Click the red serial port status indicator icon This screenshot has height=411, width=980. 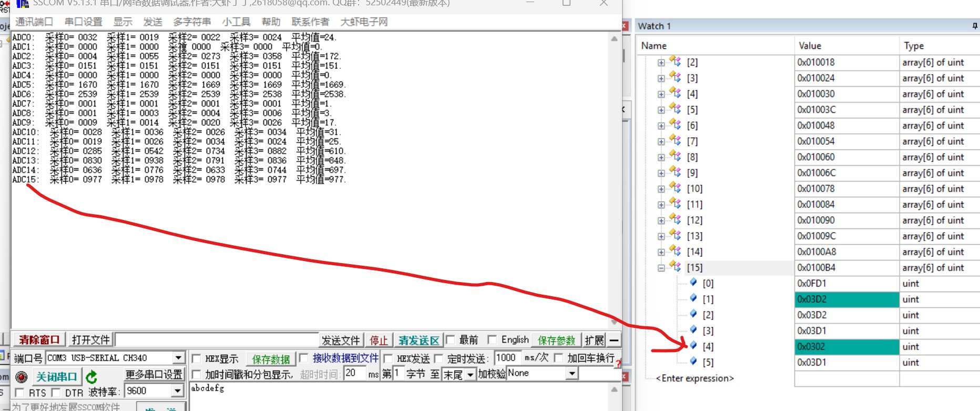point(21,377)
